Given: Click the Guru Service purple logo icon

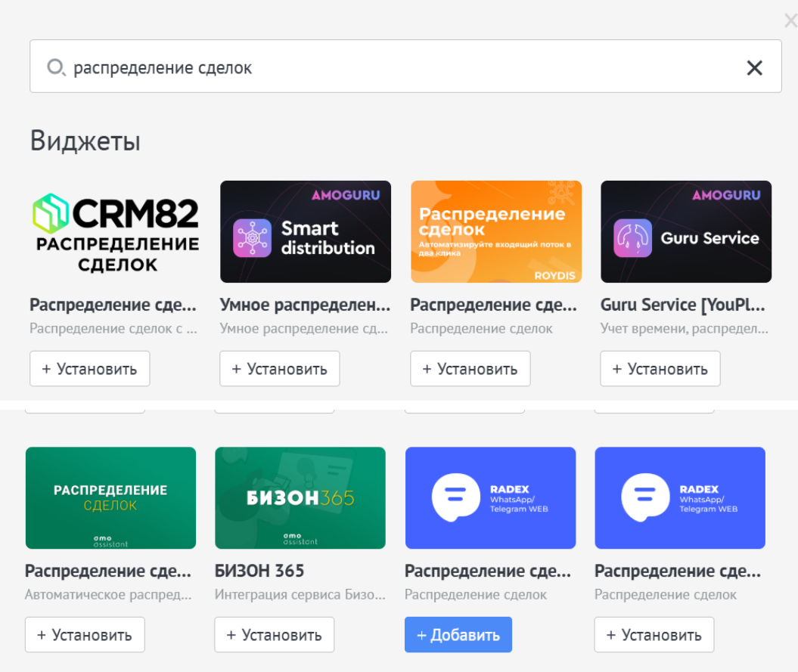Looking at the screenshot, I should tap(632, 238).
